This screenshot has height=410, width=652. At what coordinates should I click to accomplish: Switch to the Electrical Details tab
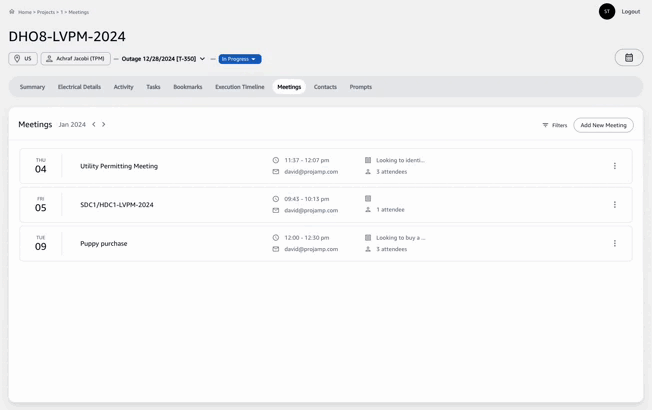coord(79,87)
